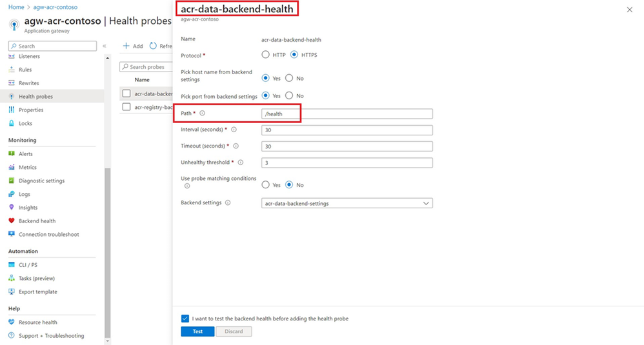644x345 pixels.
Task: Click Add to create a probe
Action: [133, 46]
